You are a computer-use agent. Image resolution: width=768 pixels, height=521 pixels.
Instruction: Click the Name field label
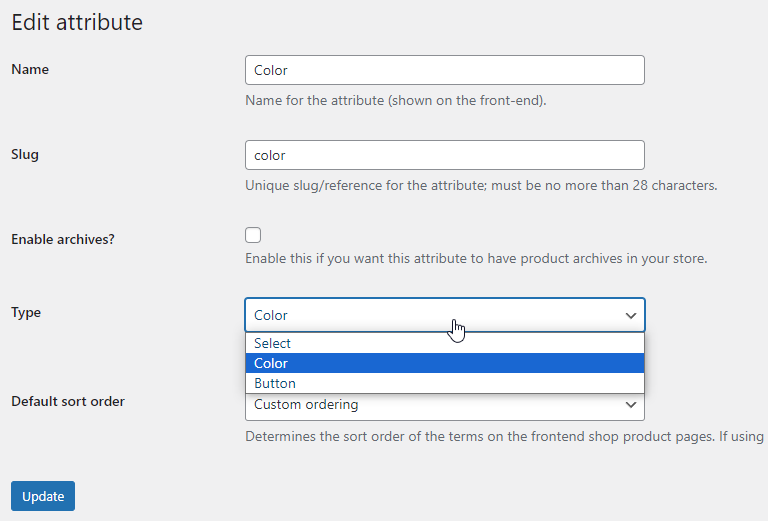tap(30, 69)
